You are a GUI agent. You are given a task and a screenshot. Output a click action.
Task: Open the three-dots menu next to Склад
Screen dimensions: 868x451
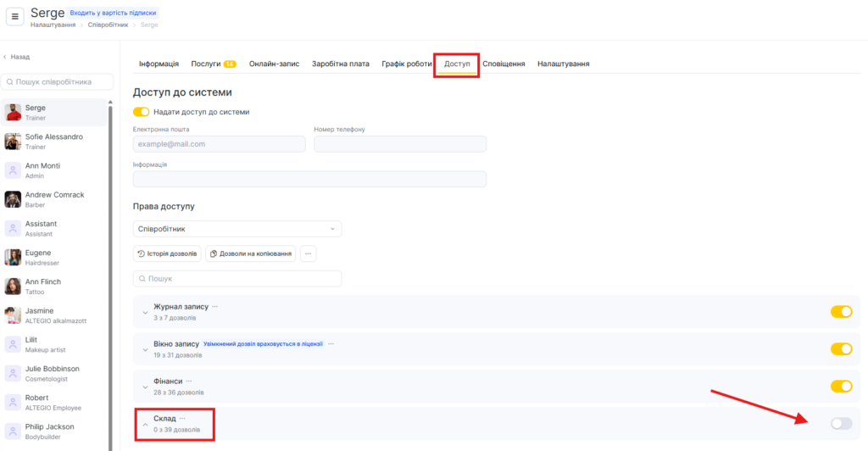click(x=182, y=418)
